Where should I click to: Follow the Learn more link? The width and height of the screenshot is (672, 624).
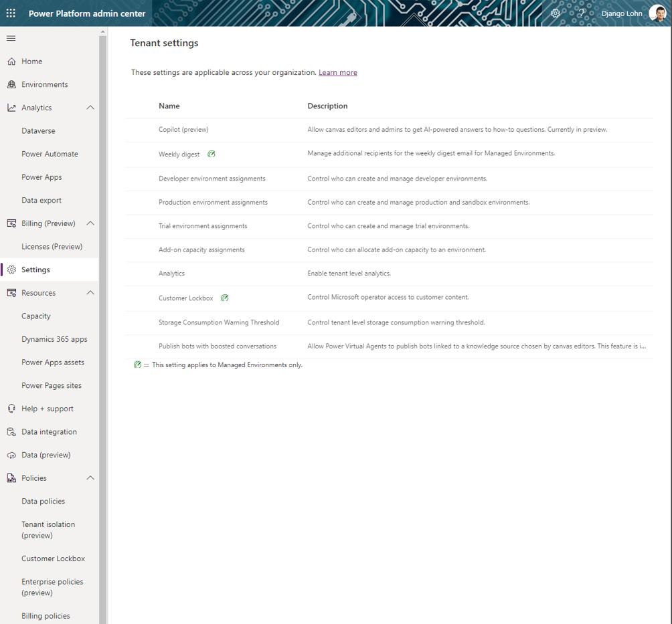click(x=338, y=72)
